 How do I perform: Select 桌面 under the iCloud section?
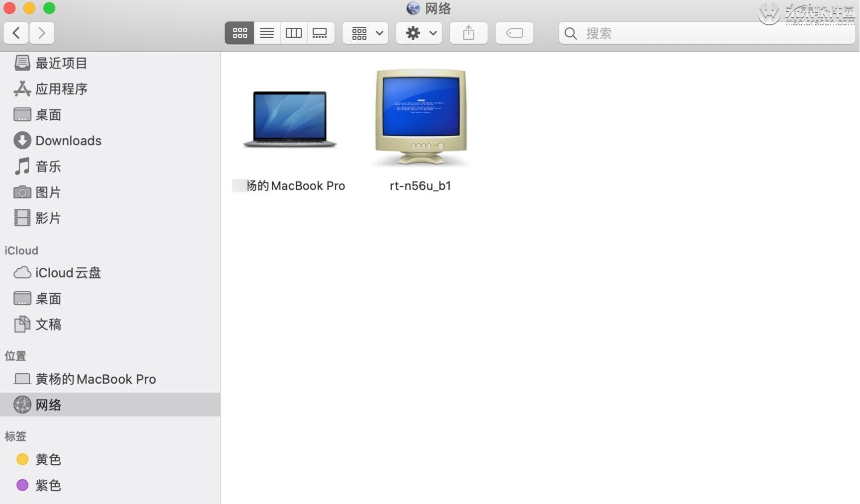coord(110,299)
